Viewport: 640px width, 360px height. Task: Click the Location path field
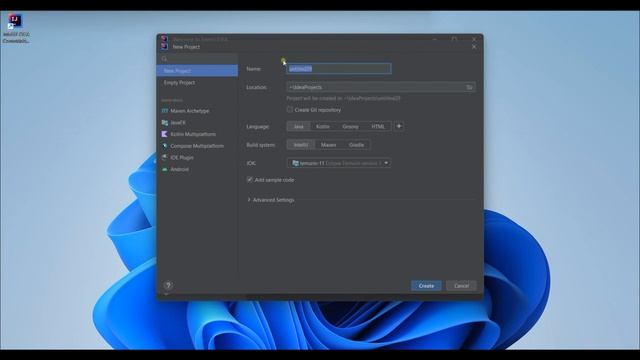coord(376,87)
